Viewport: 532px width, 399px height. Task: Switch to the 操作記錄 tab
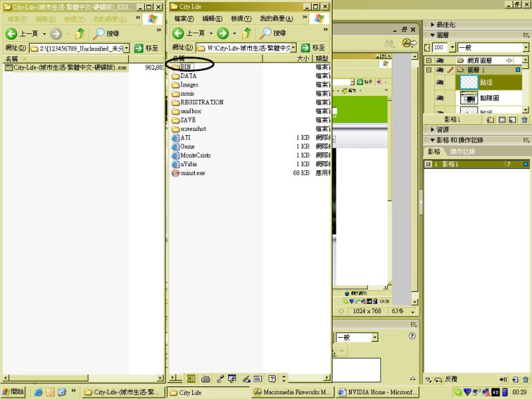pos(462,152)
